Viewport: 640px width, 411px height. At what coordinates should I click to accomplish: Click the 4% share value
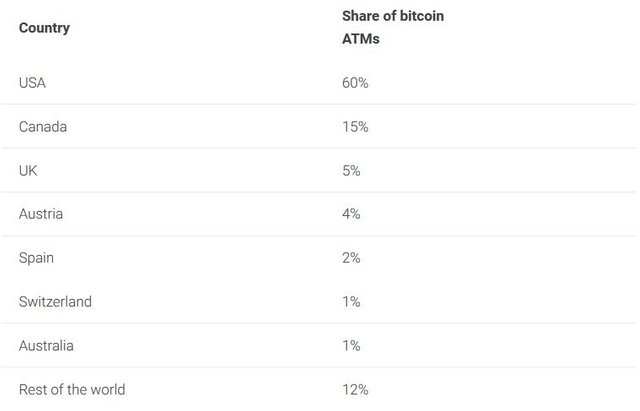[x=351, y=214]
